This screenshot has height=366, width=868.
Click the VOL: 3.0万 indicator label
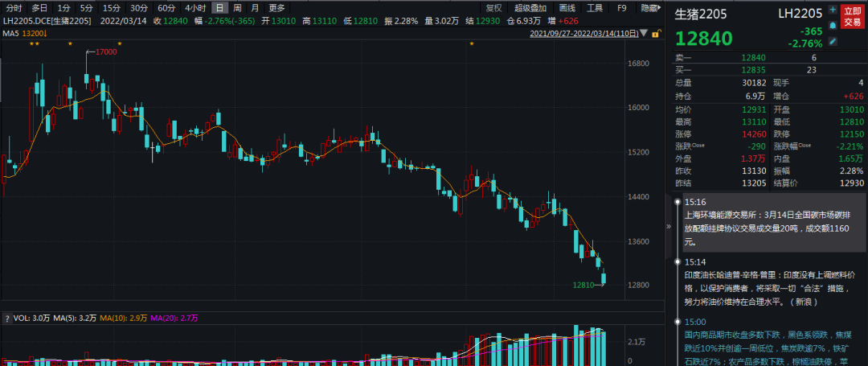[x=31, y=319]
